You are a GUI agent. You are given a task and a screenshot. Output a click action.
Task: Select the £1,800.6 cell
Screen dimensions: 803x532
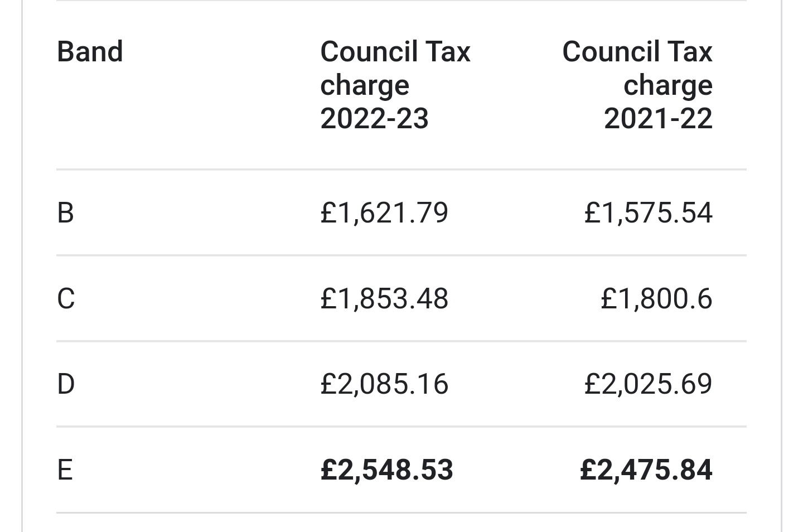(656, 298)
